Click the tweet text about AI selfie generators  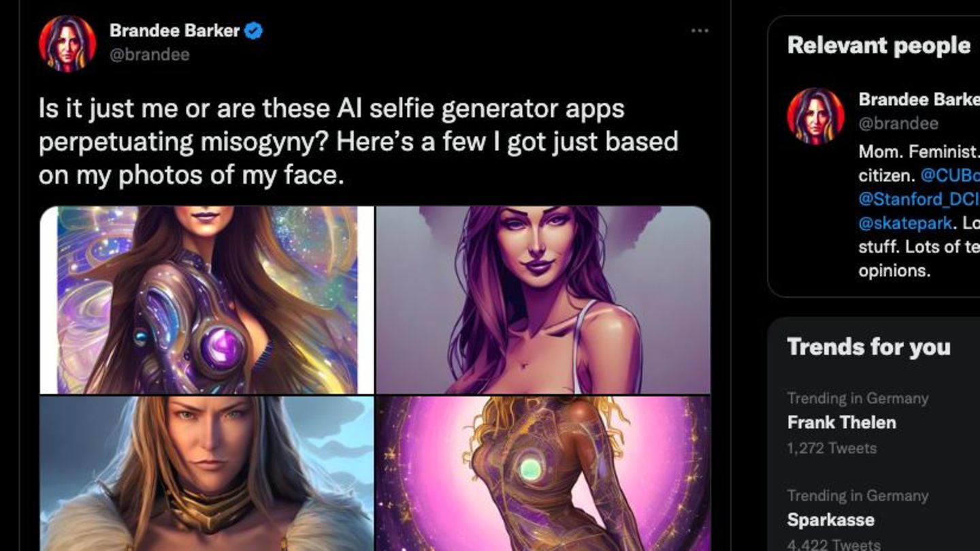tap(358, 142)
